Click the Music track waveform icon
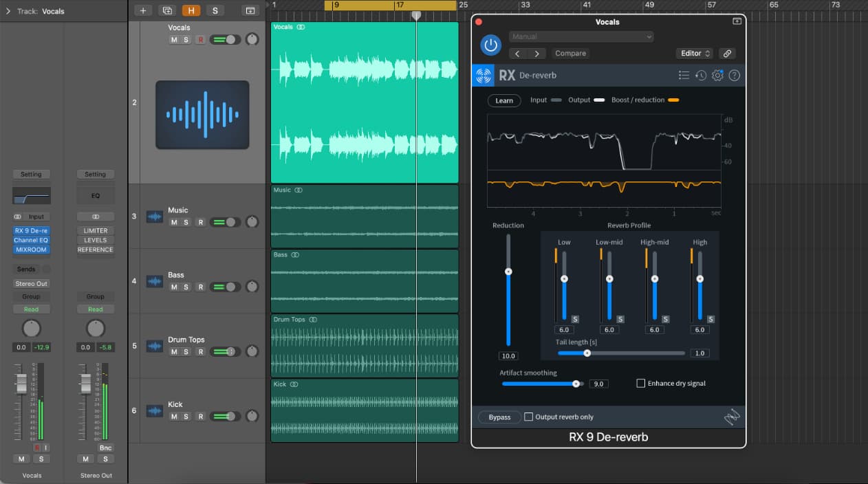This screenshot has width=868, height=484. click(155, 217)
